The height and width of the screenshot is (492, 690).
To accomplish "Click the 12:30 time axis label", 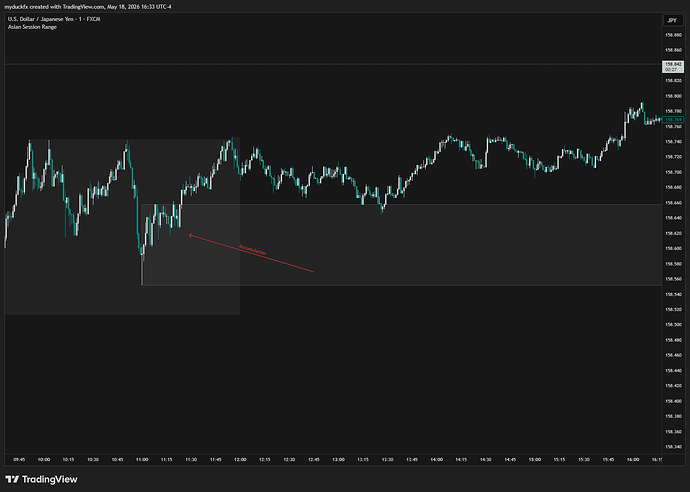I will (x=289, y=459).
